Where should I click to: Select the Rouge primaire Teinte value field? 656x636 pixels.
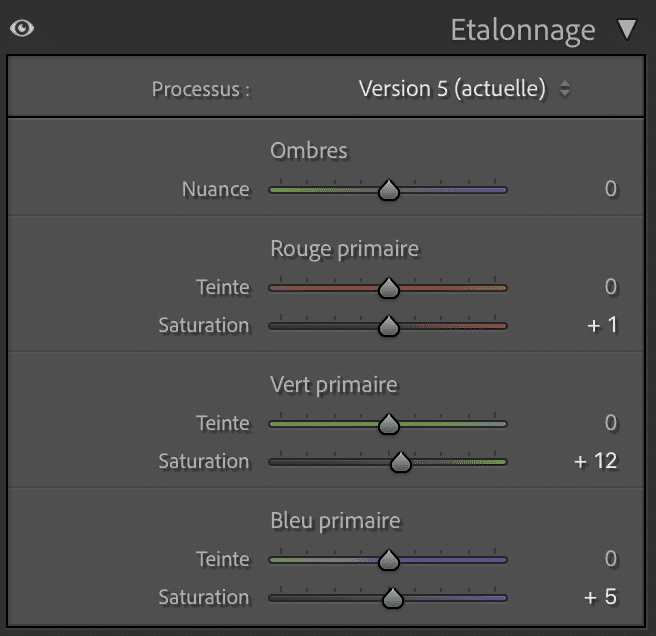tap(611, 287)
